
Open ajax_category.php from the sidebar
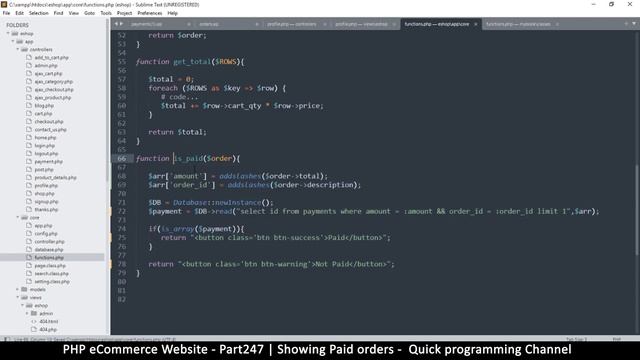point(53,82)
